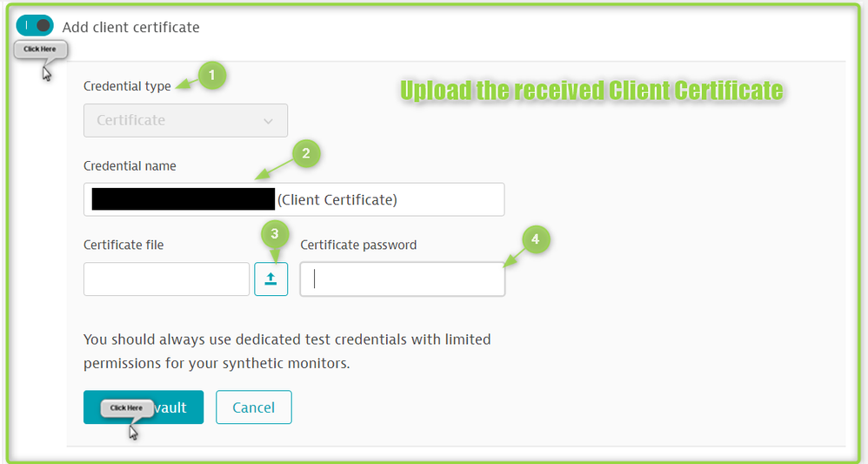Click the top "Click Here" callout bubble
Screen dimensions: 868x464
[40, 50]
